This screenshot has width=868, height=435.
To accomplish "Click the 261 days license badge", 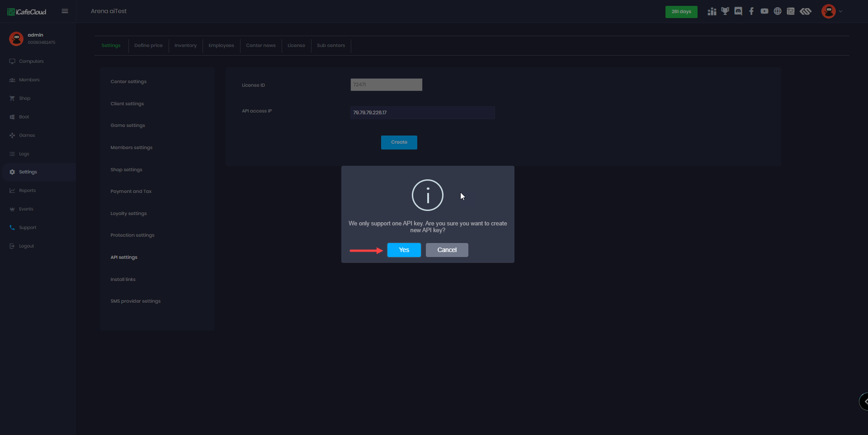I will point(681,12).
